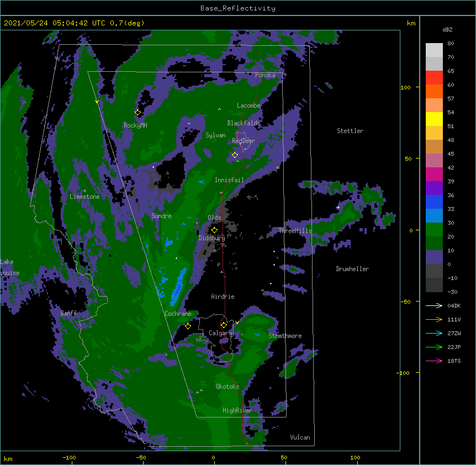Click the magenta 42 dBZ color swatch

pyautogui.click(x=434, y=174)
